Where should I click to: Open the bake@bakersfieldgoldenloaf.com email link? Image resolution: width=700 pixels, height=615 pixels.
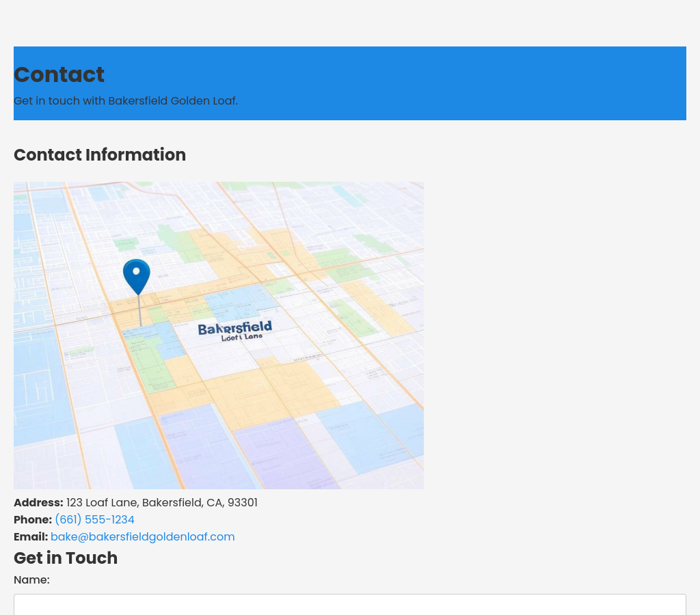click(142, 537)
